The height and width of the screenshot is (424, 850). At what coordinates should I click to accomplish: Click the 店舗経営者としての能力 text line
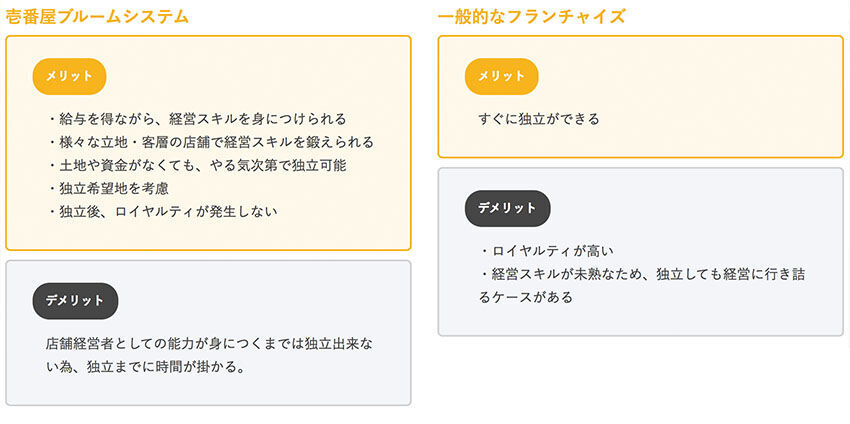coord(214,343)
